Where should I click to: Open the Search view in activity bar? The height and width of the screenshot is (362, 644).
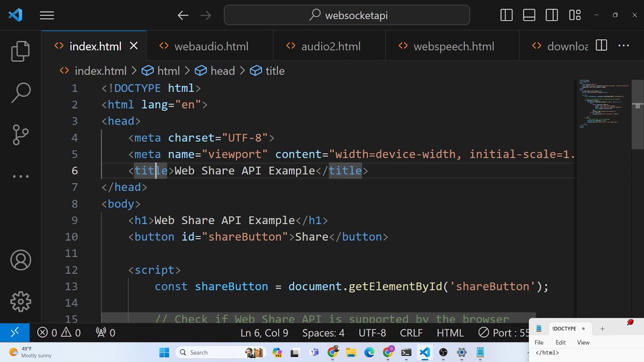[x=21, y=93]
